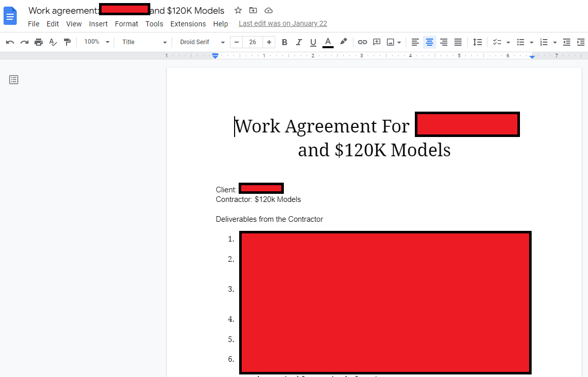Image resolution: width=588 pixels, height=377 pixels.
Task: Star the document
Action: tap(238, 11)
